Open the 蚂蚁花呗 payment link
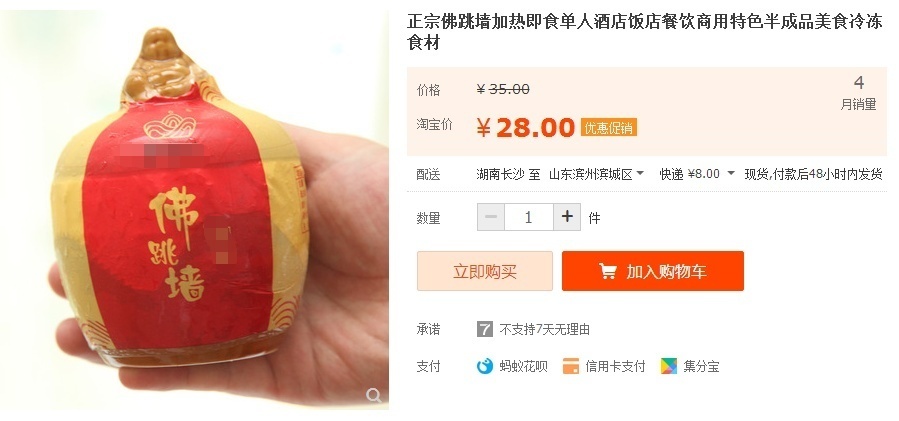 click(523, 366)
